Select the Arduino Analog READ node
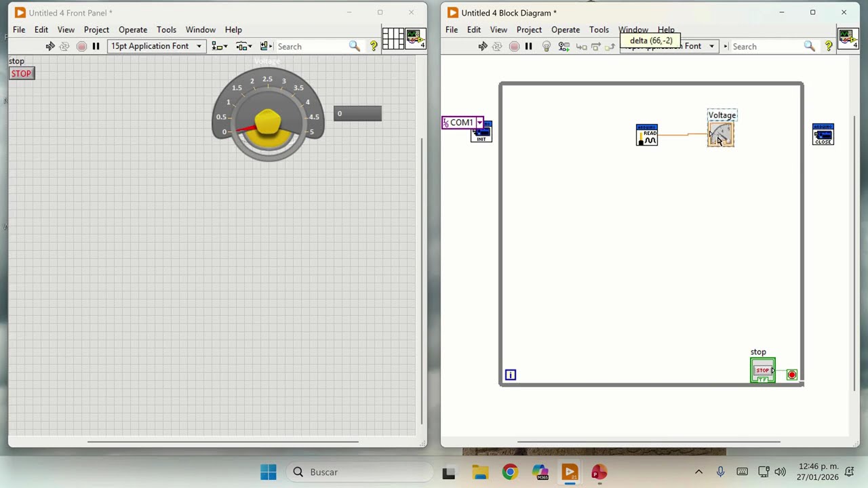This screenshot has width=868, height=488. click(647, 135)
